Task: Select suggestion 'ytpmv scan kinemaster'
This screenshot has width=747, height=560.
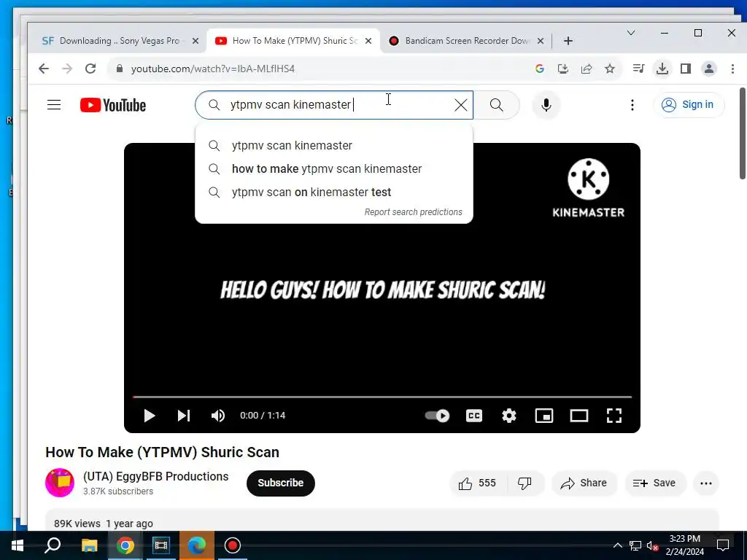Action: pos(334,146)
